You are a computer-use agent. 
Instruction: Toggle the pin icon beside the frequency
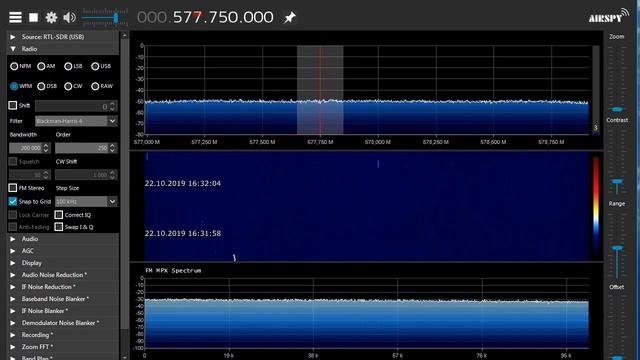[x=289, y=17]
